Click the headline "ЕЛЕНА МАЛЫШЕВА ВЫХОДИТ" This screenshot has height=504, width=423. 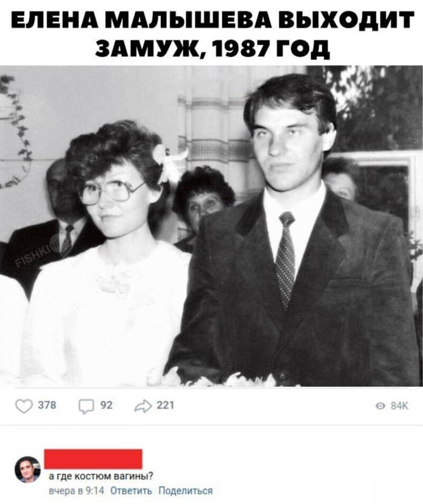click(213, 19)
